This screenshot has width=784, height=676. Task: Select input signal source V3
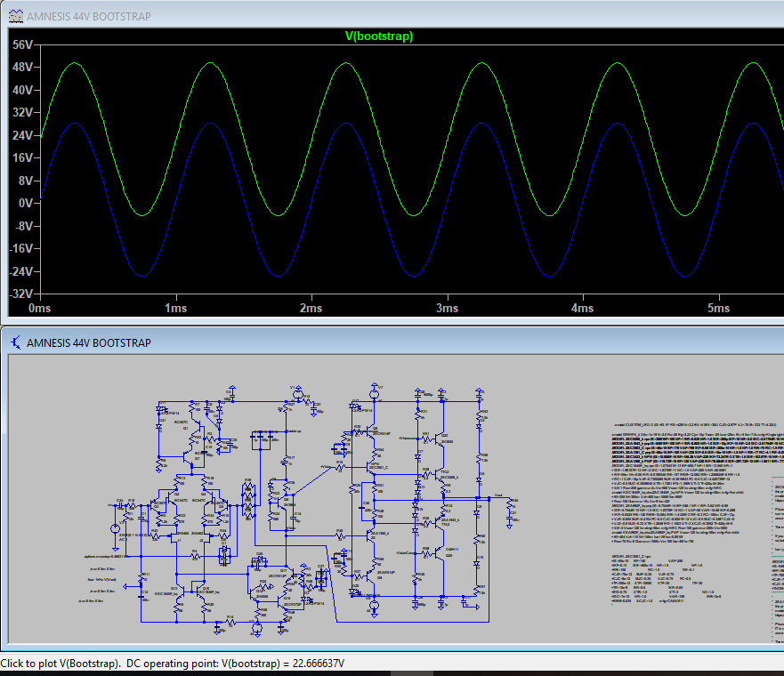(x=115, y=528)
